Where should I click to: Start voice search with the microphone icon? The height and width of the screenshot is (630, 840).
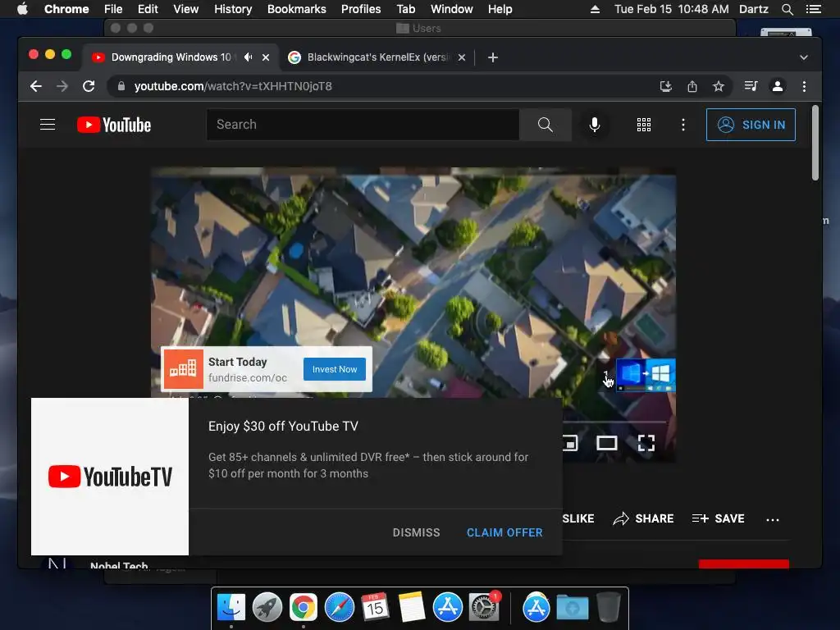(594, 125)
